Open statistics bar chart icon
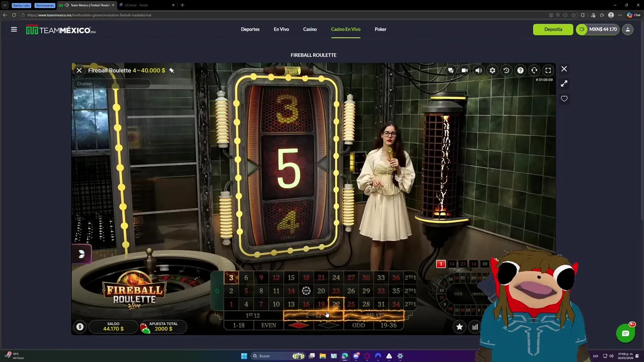Viewport: 644px width, 362px height. click(x=474, y=327)
